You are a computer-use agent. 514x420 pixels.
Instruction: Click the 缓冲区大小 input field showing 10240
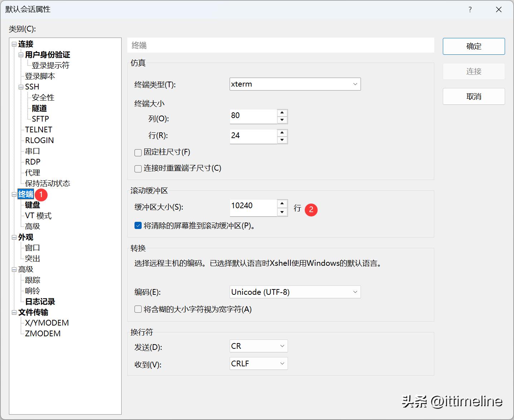coord(253,206)
